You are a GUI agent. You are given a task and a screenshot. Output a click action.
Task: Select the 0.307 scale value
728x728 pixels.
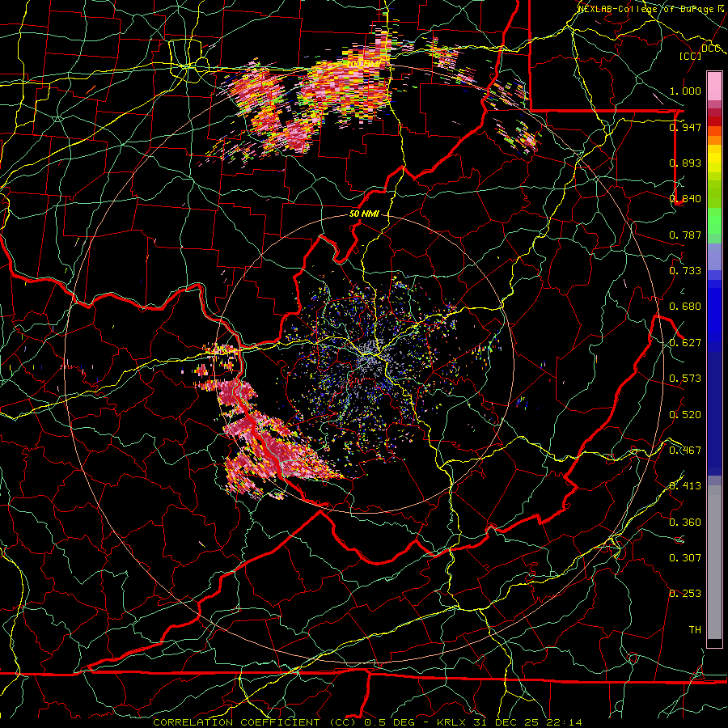pyautogui.click(x=685, y=558)
